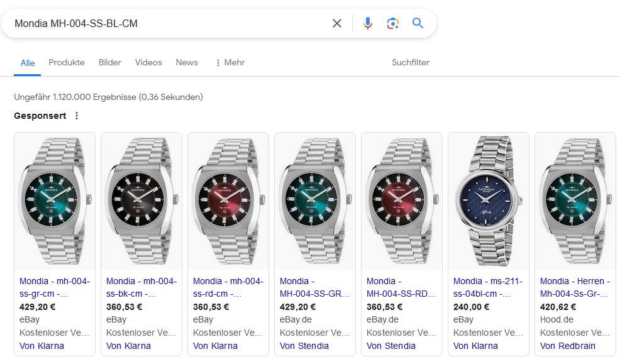Click the first Von Stendia link
Image resolution: width=620 pixels, height=364 pixels.
(304, 346)
